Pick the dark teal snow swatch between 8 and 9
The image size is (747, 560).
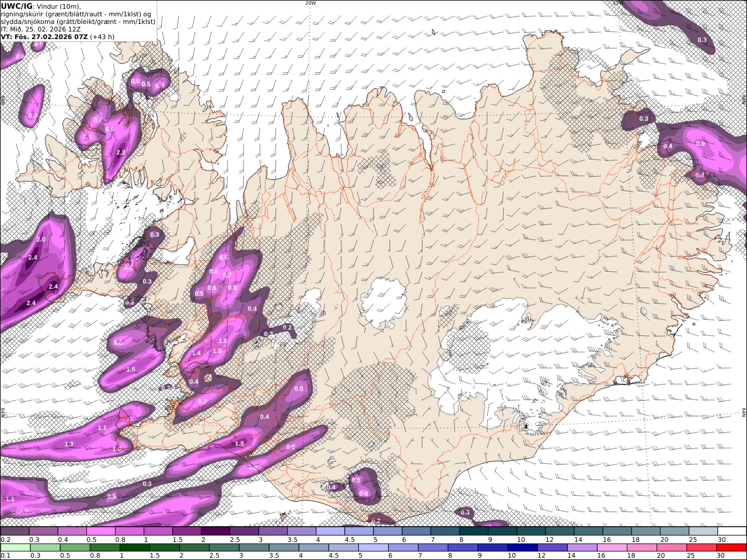pos(473,531)
